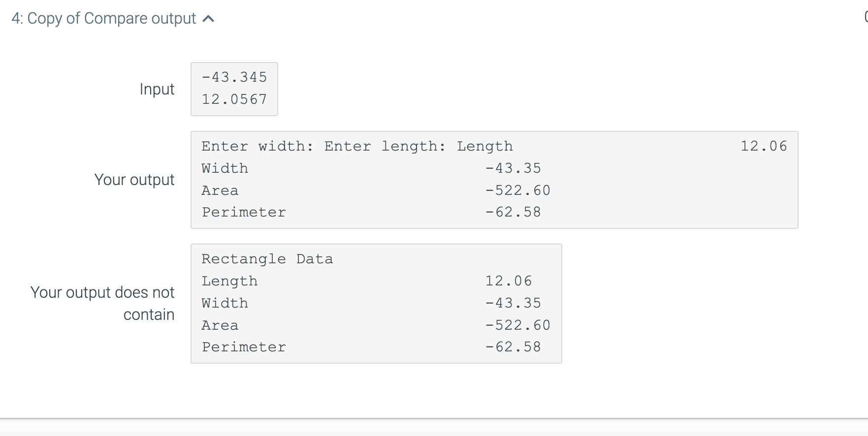Click inside the Your output panel

[x=492, y=179]
